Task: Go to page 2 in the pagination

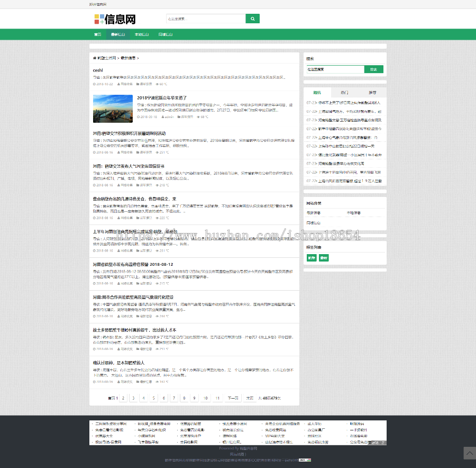Action: [123, 398]
